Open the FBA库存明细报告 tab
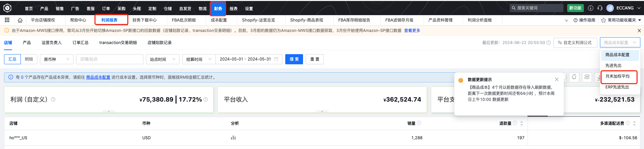Screen dimensions: 644x149 (x=354, y=20)
